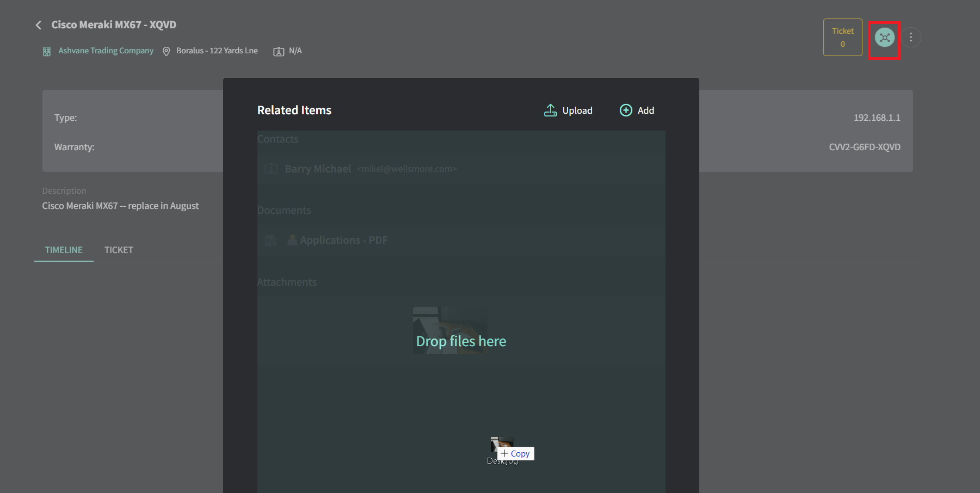Click the Type: field label

click(x=66, y=118)
